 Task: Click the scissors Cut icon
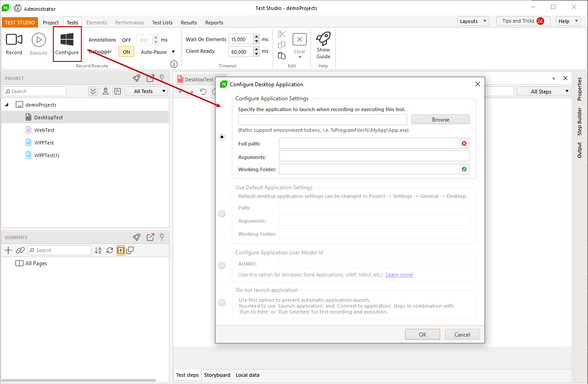(x=282, y=34)
